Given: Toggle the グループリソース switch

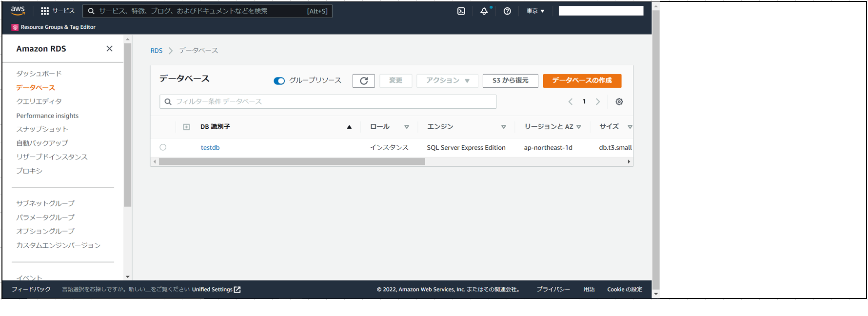Looking at the screenshot, I should [x=279, y=80].
